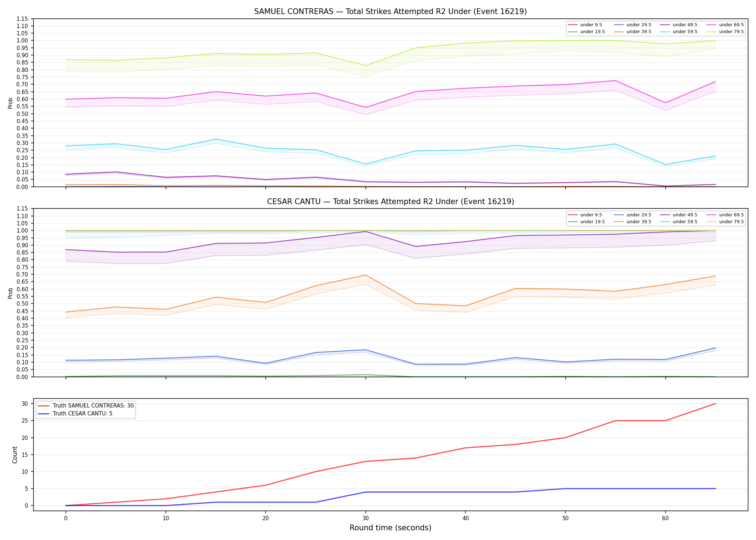The width and height of the screenshot is (756, 540).
Task: Click the 'Round time (seconds)' axis label
Action: [x=390, y=528]
